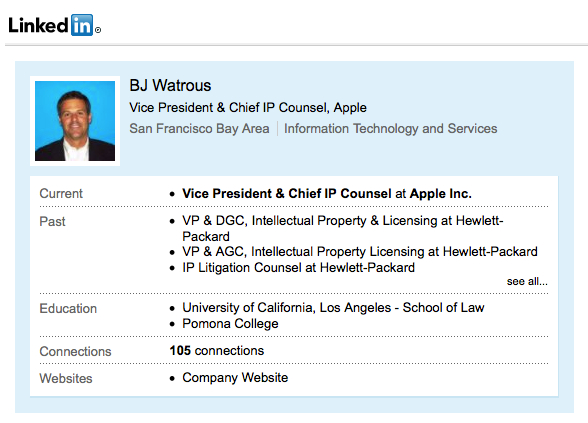Click the BJ Watrous name heading
Image resolution: width=588 pixels, height=423 pixels.
click(x=170, y=86)
